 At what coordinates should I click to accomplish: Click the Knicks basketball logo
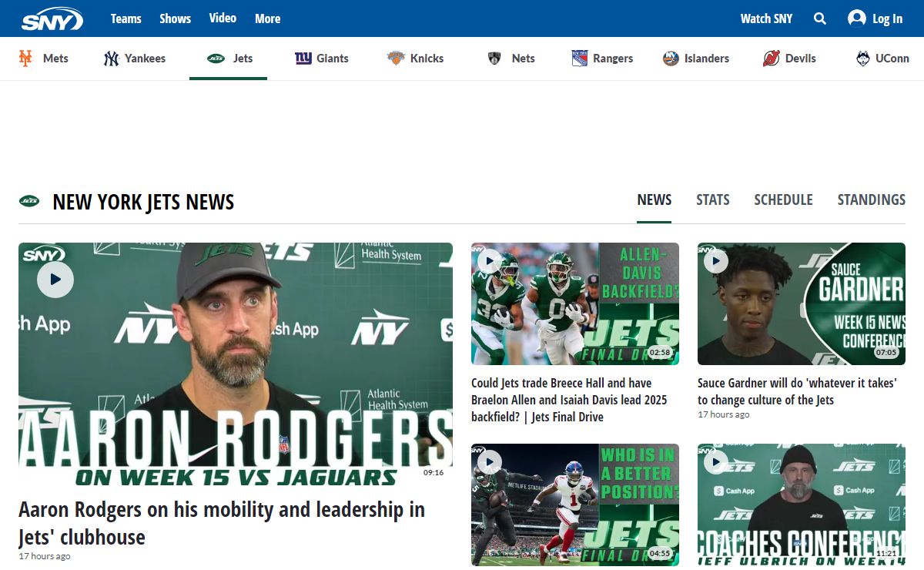point(396,58)
